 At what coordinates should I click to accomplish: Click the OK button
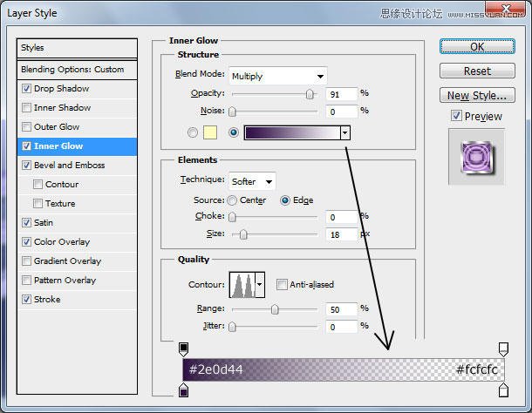point(477,46)
